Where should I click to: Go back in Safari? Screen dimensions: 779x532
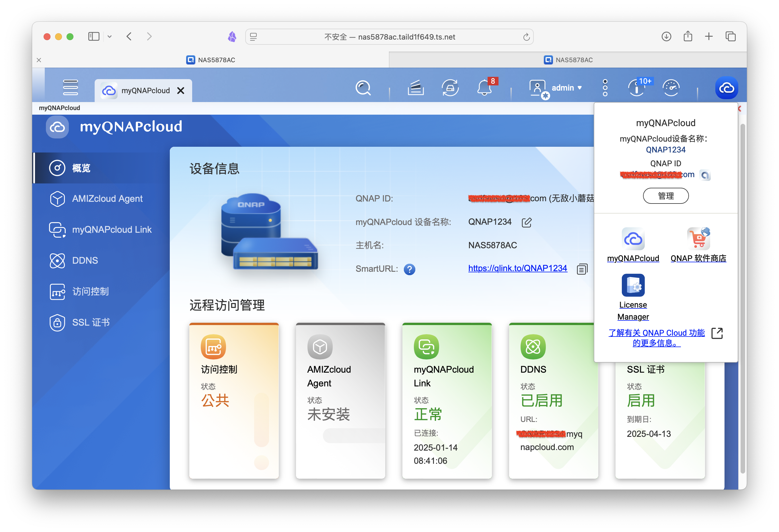pos(129,36)
